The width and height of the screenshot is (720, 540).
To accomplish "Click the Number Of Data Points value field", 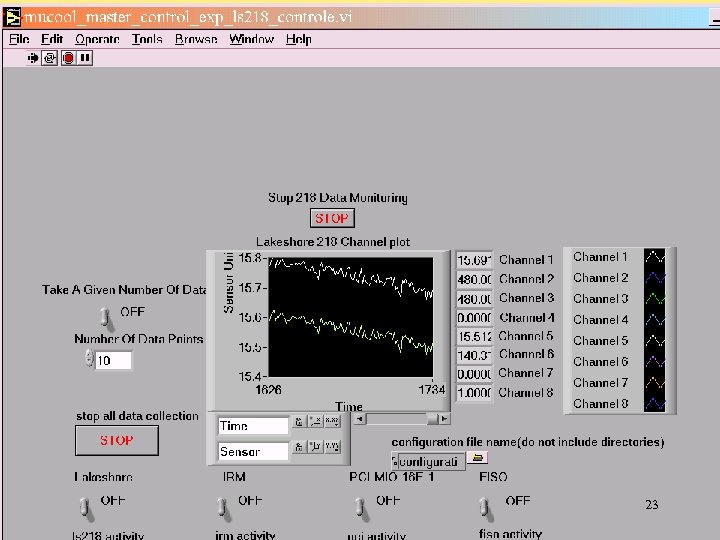I will coord(113,360).
